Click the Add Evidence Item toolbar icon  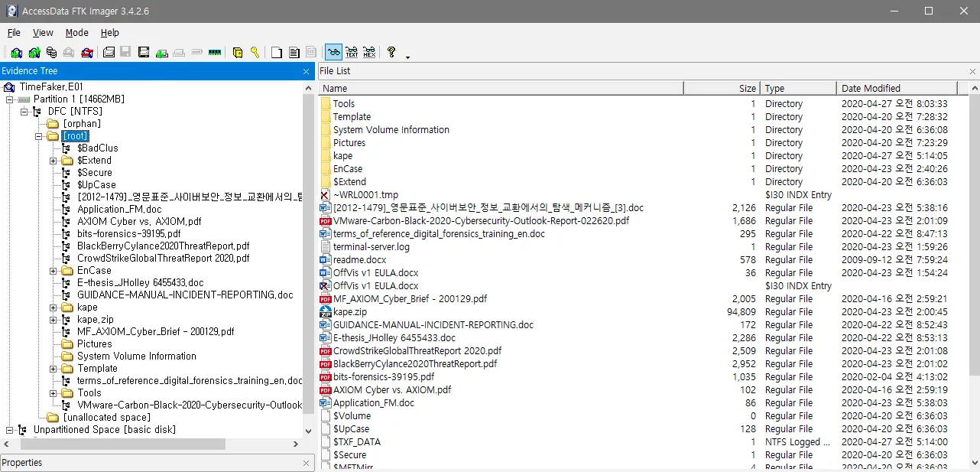[x=16, y=52]
